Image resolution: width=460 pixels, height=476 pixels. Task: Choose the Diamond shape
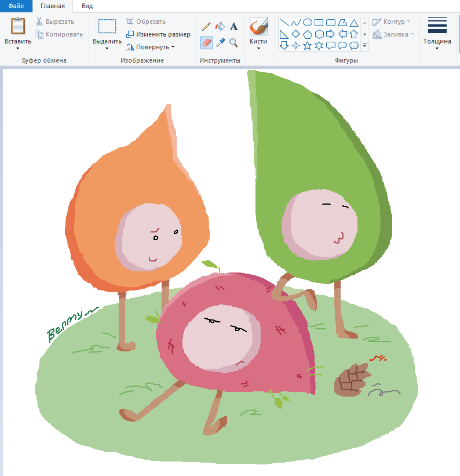295,34
